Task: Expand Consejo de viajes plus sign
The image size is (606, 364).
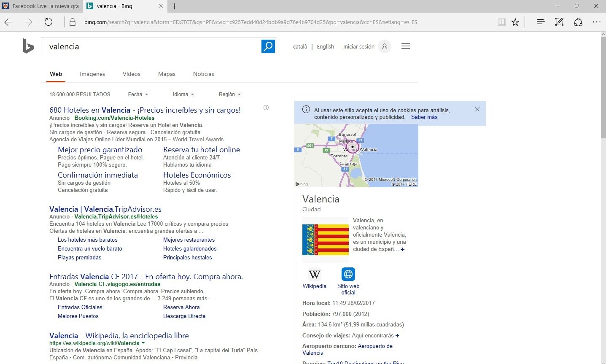Action: (397, 336)
